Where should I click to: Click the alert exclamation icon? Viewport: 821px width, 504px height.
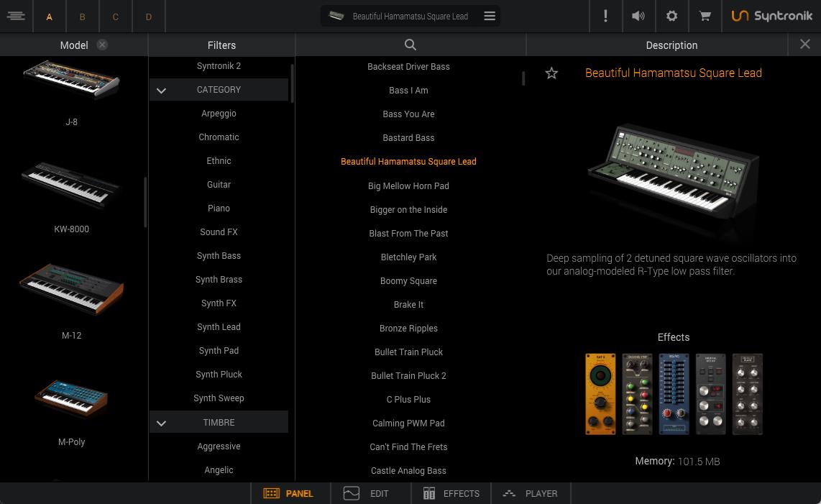(605, 16)
